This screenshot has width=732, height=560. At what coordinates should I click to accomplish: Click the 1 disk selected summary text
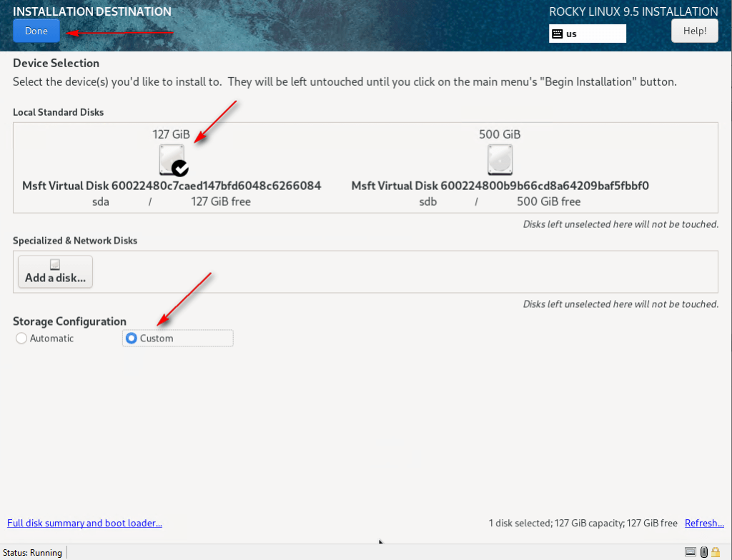tap(583, 523)
